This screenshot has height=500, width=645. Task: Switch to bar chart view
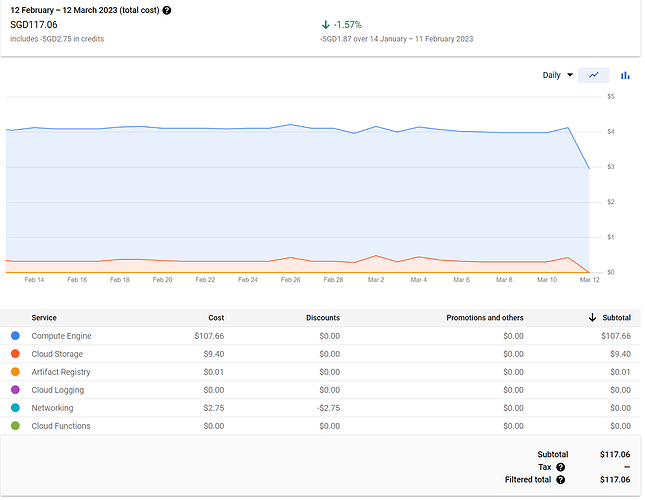click(x=625, y=75)
